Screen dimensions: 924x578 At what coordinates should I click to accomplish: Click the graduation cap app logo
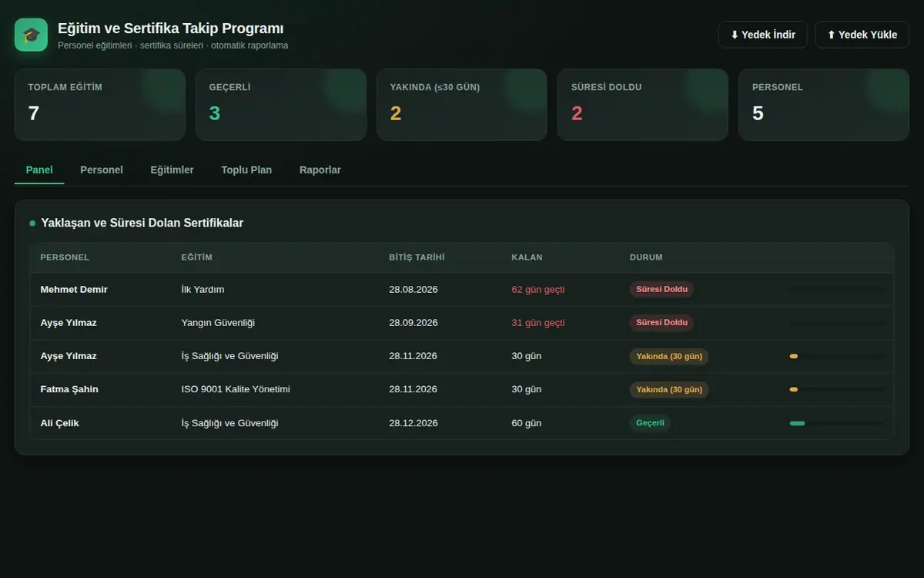[31, 35]
